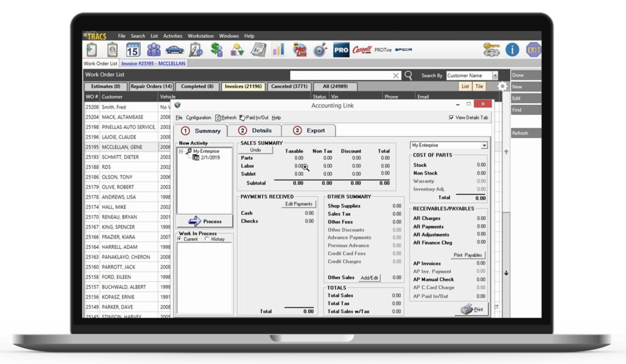Click the PRO Link toolbar icon
626x364 pixels.
tap(299, 49)
